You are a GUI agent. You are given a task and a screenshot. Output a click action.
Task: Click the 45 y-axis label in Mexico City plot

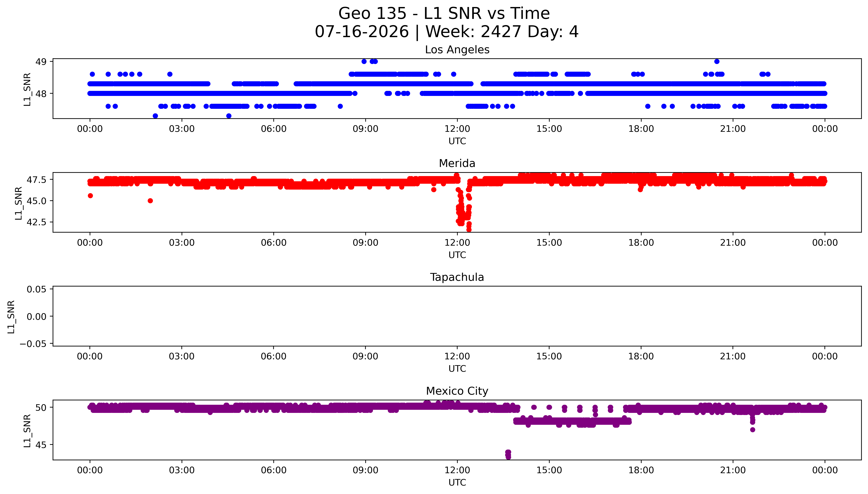(41, 445)
